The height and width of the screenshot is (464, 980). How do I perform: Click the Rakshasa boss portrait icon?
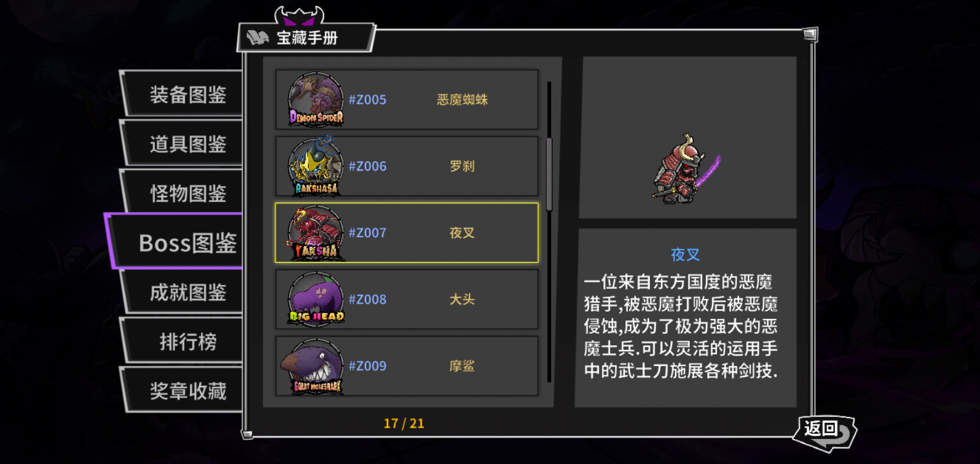(x=316, y=166)
